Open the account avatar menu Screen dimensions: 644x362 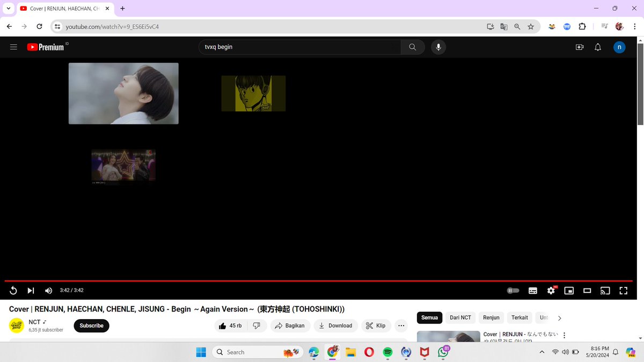pyautogui.click(x=619, y=47)
